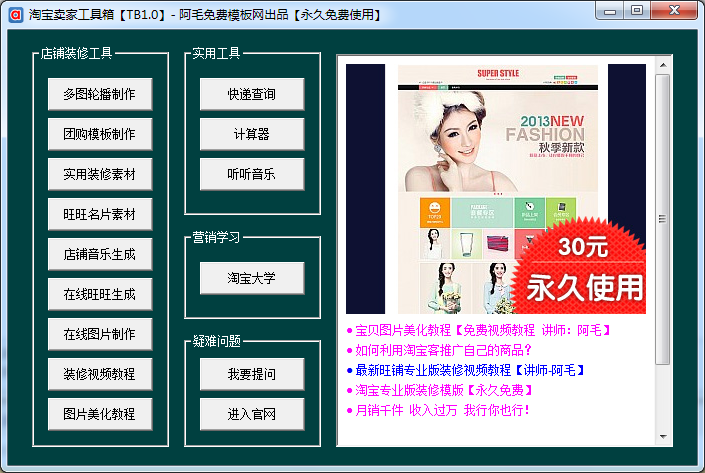Open 装修视频教程
The image size is (705, 473).
pyautogui.click(x=100, y=374)
